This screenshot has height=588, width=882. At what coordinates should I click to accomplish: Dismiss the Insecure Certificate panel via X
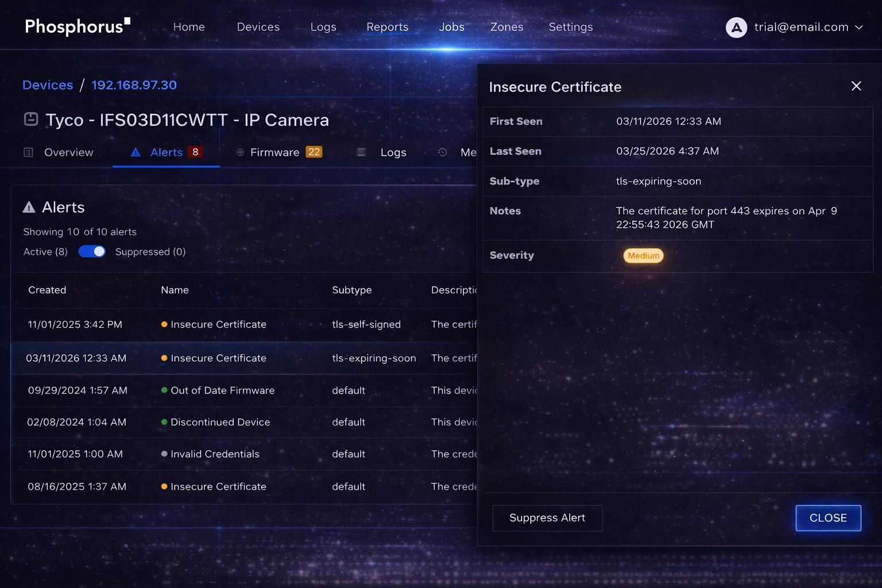point(856,86)
